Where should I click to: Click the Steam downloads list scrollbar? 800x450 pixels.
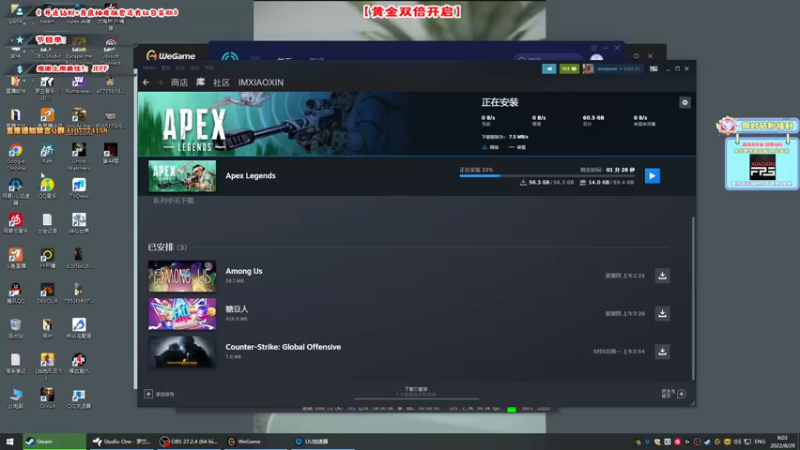[x=693, y=298]
